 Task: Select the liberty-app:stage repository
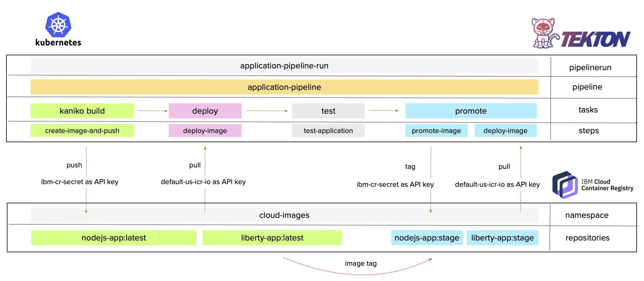[502, 238]
